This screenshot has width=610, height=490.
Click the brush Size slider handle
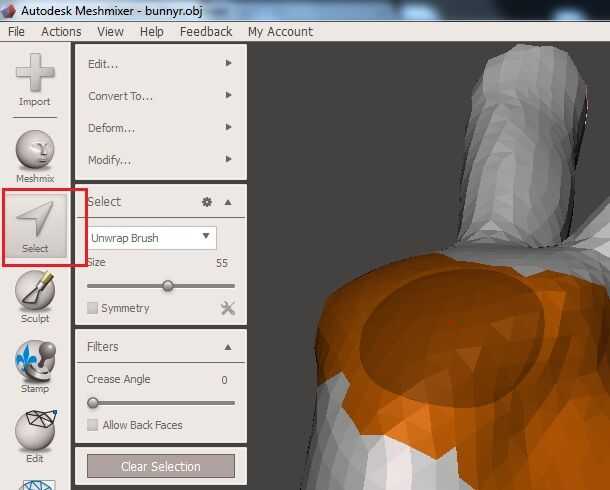coord(168,286)
